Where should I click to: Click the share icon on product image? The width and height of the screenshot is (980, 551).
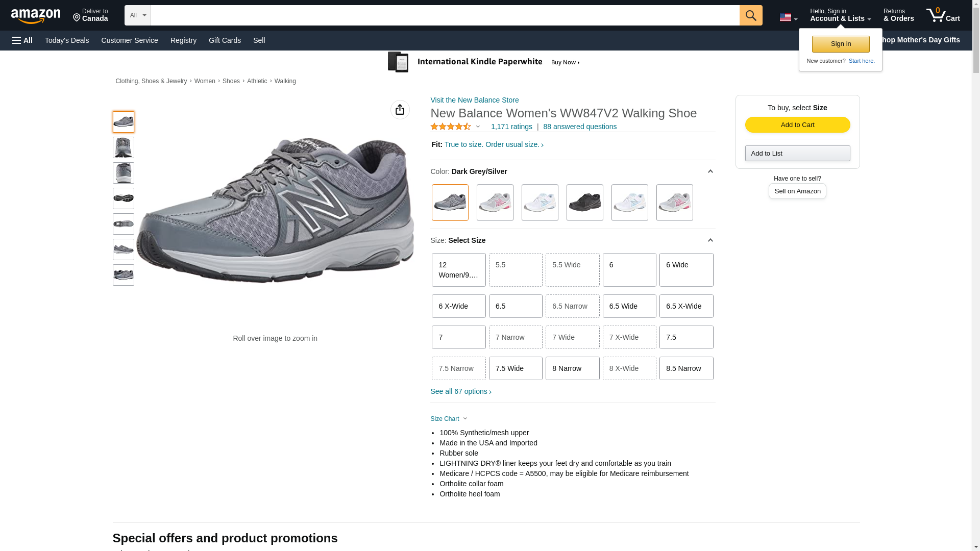pyautogui.click(x=400, y=110)
